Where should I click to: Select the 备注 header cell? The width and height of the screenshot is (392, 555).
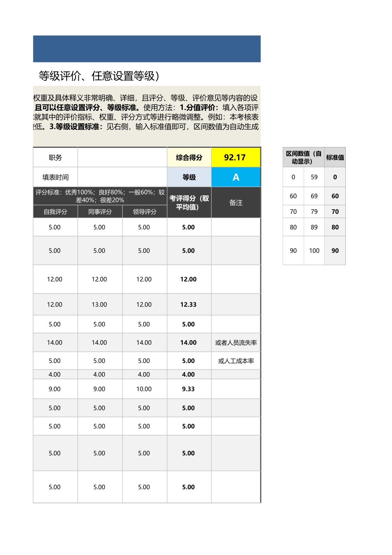[236, 202]
